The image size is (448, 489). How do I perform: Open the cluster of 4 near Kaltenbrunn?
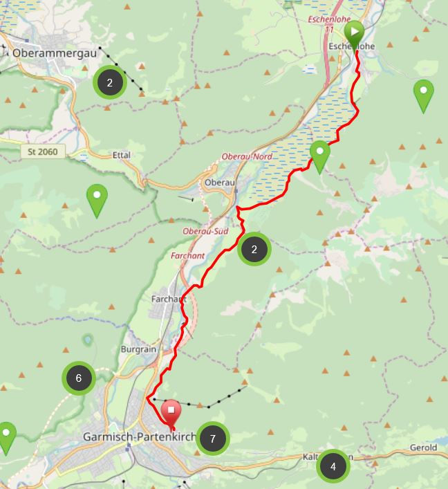click(x=333, y=466)
